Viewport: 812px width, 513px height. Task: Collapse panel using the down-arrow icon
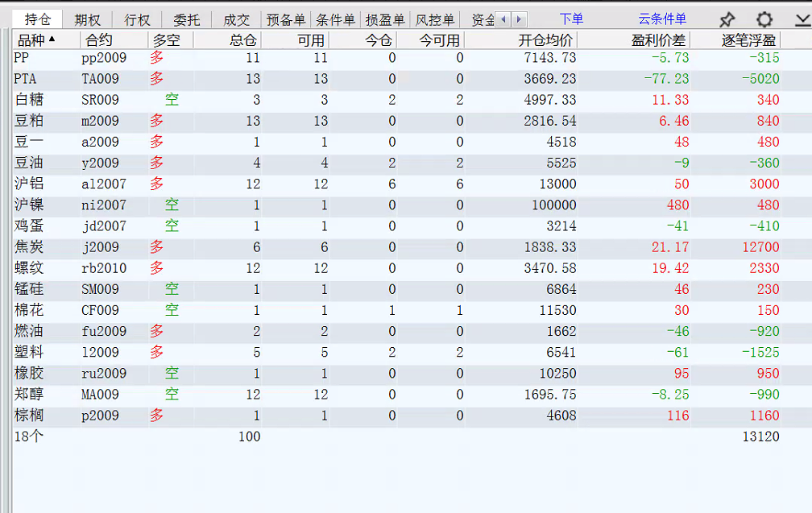pos(802,19)
